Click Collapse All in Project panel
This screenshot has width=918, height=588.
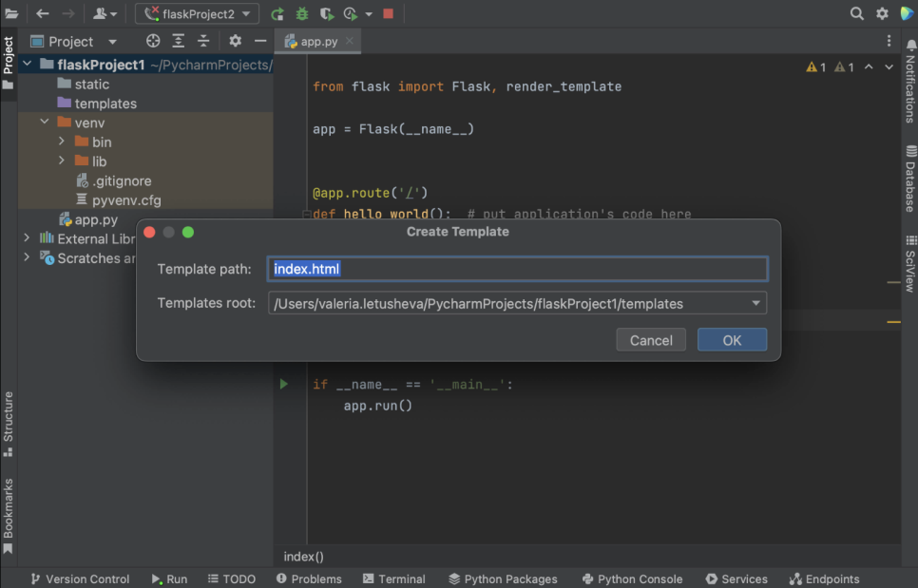pyautogui.click(x=203, y=42)
